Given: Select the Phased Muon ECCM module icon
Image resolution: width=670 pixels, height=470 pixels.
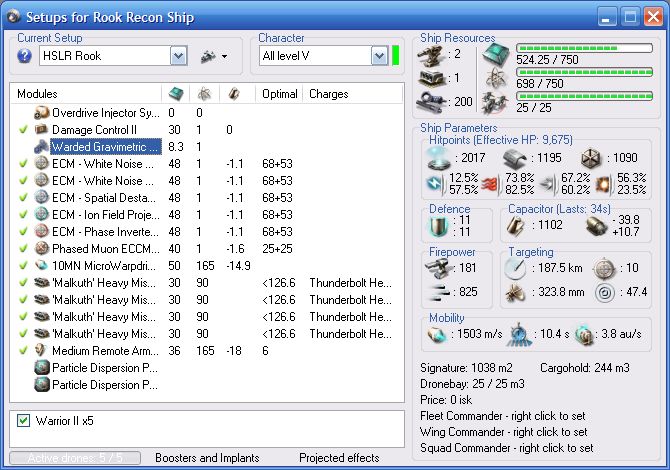Looking at the screenshot, I should tap(41, 248).
